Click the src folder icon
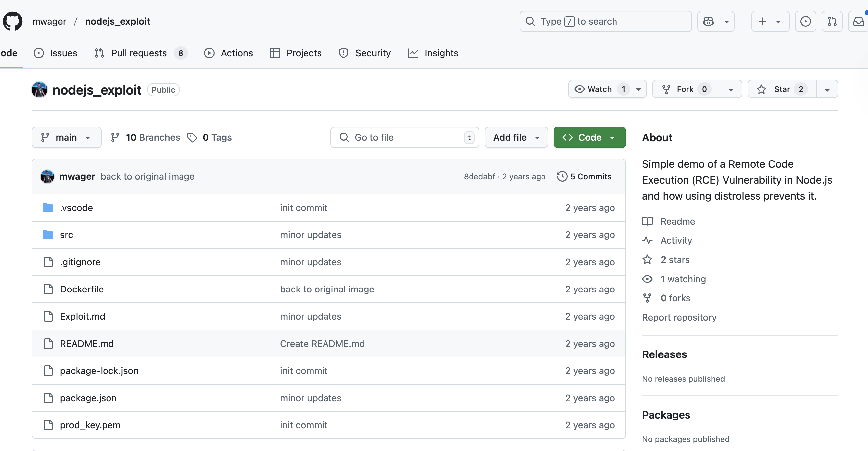Screen dimensions: 868x451 (48, 235)
